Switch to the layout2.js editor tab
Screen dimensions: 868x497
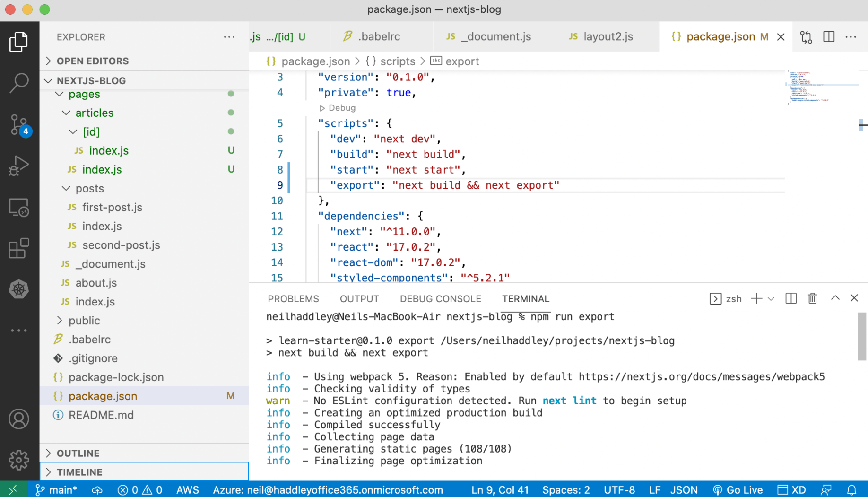608,37
